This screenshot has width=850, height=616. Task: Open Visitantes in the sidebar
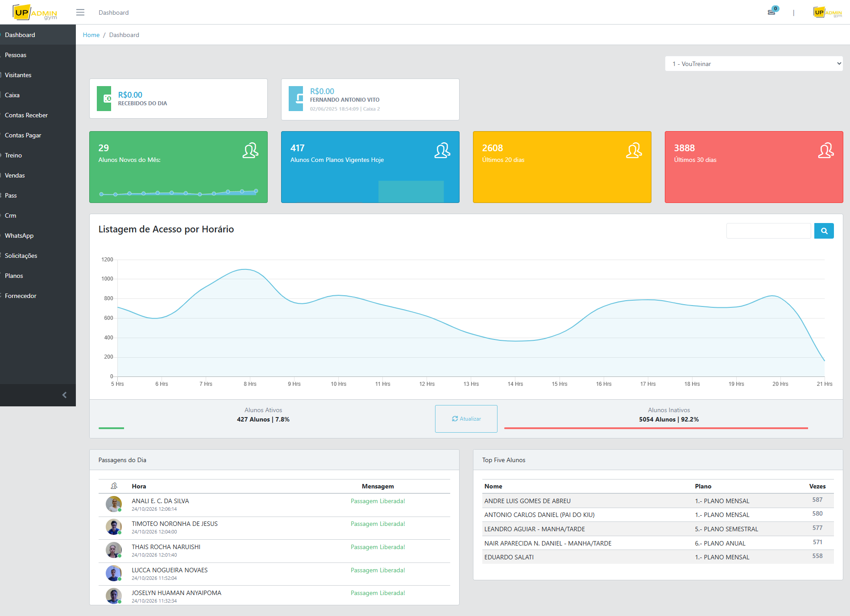[38, 75]
